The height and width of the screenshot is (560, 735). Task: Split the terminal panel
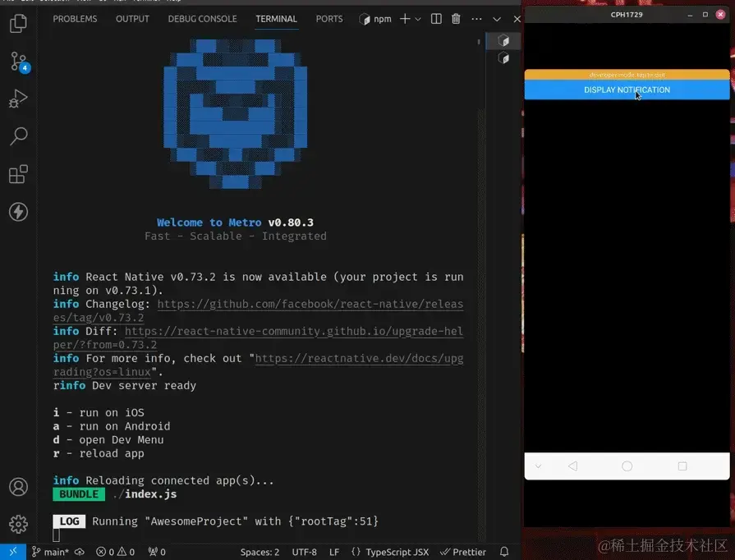pyautogui.click(x=436, y=19)
